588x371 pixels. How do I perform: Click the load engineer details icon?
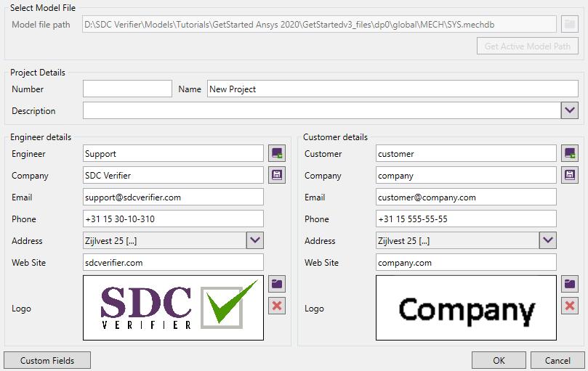point(277,153)
